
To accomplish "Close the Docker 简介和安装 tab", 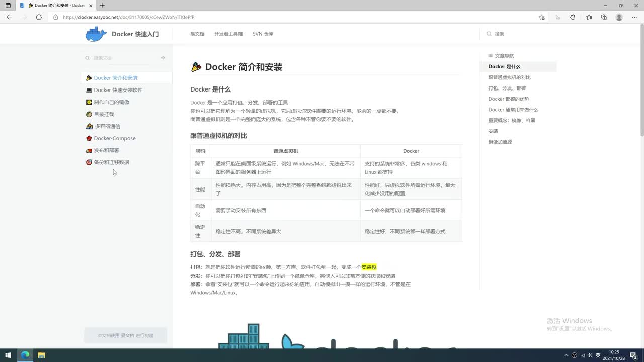I will pyautogui.click(x=91, y=5).
